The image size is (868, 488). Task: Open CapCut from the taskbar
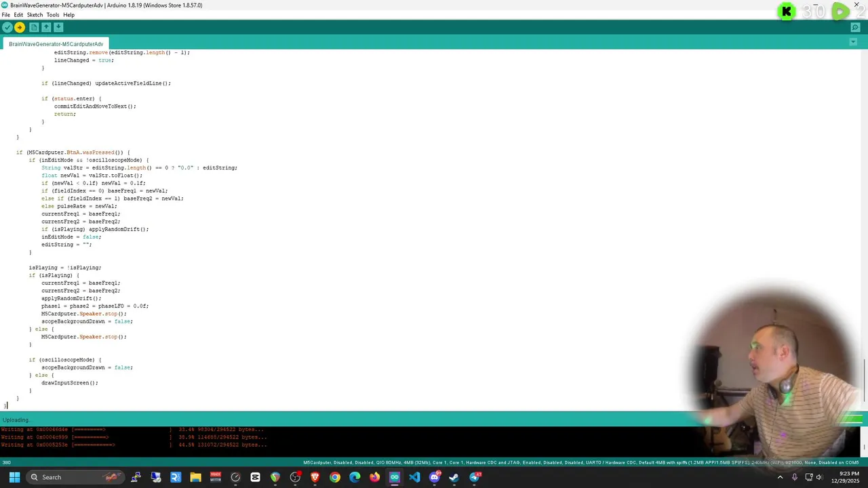pos(255,477)
